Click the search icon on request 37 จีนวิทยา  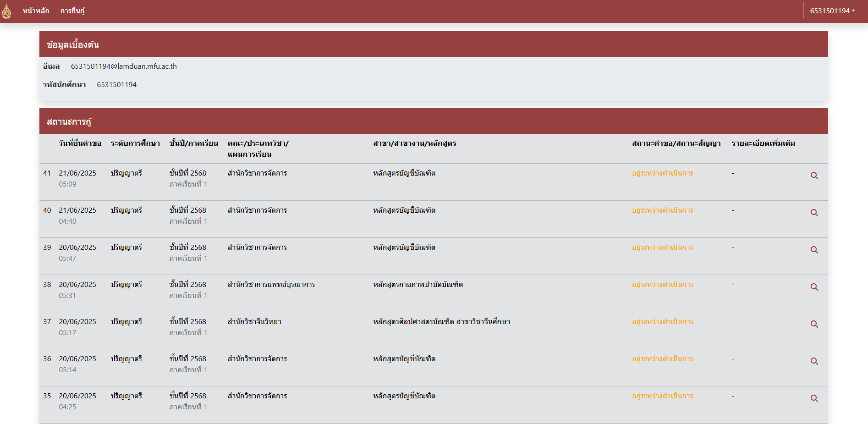[x=814, y=324]
